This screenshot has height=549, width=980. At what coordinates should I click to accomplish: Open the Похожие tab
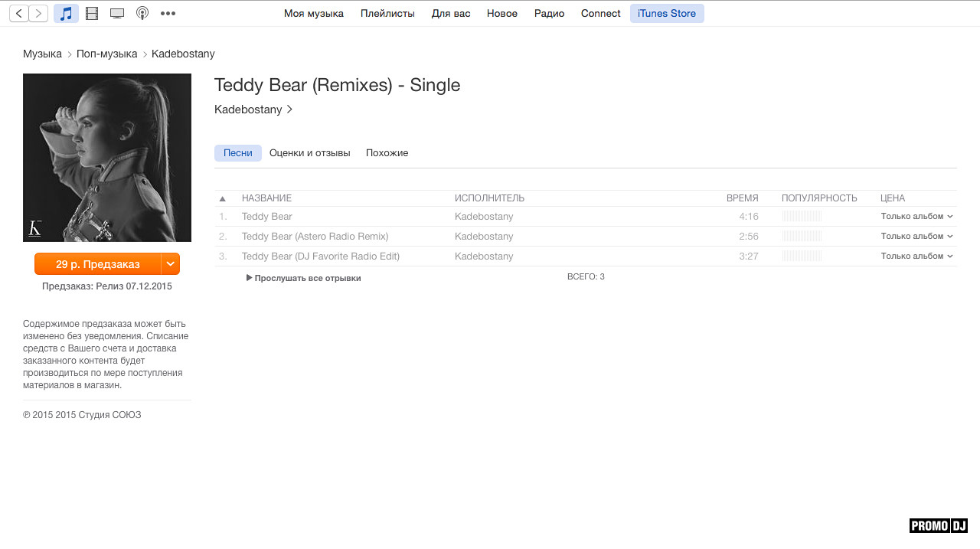387,153
